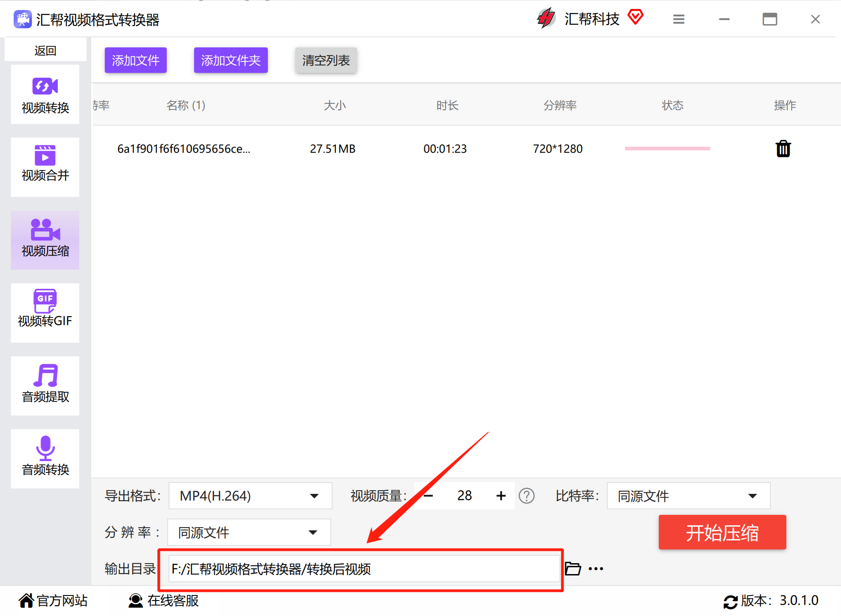Click 时长 column header
This screenshot has width=841, height=616.
click(447, 106)
